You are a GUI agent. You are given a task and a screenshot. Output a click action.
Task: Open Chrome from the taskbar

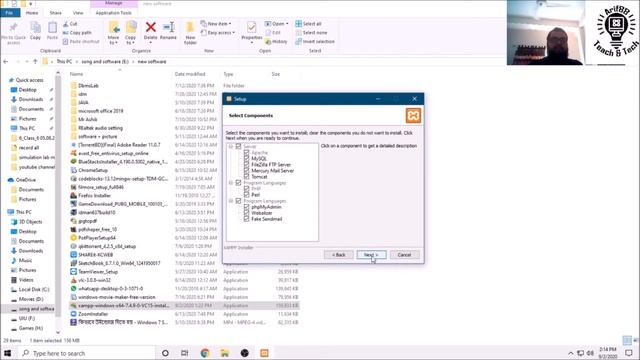205,353
